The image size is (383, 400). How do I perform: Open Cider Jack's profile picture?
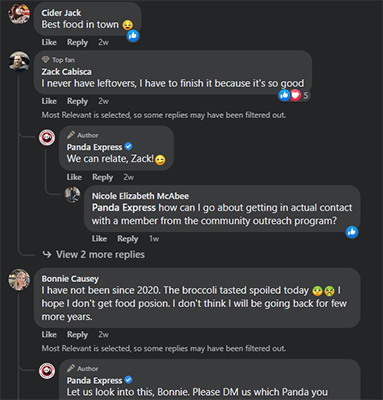pos(19,14)
